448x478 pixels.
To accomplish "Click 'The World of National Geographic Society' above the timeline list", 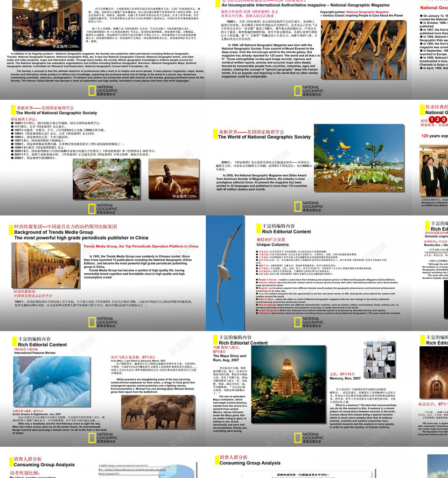I will click(56, 113).
